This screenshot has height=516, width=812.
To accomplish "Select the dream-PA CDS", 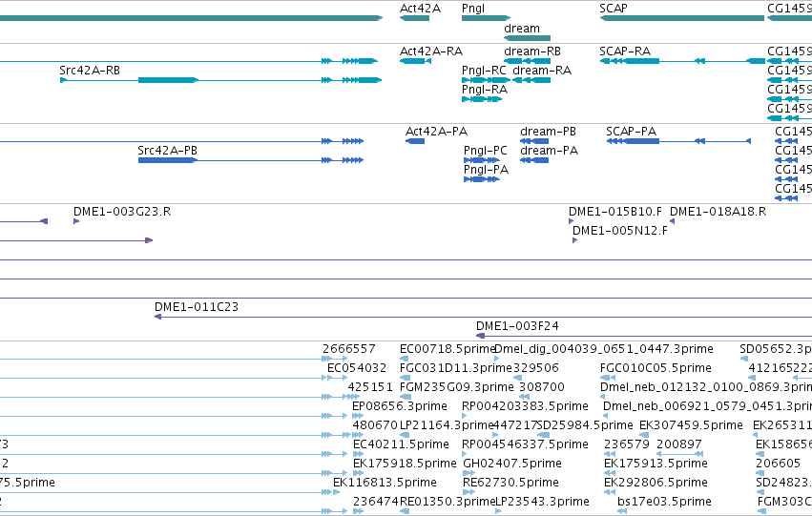I will pyautogui.click(x=534, y=160).
